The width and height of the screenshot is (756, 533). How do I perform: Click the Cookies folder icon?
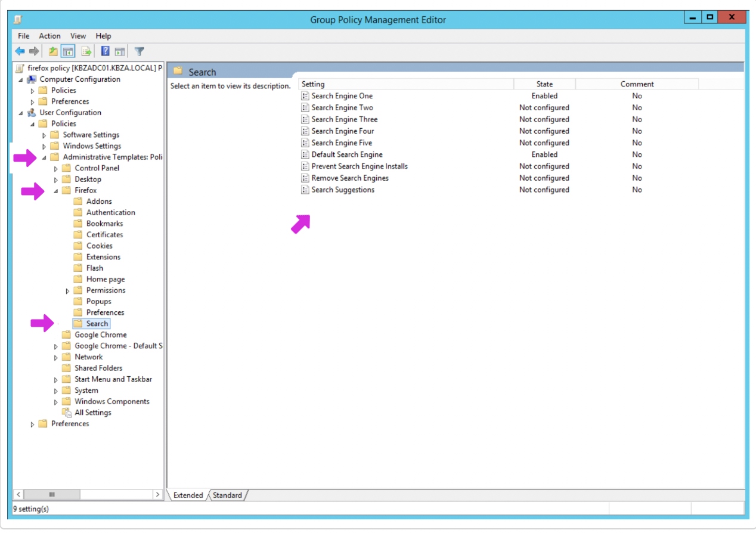tap(78, 246)
